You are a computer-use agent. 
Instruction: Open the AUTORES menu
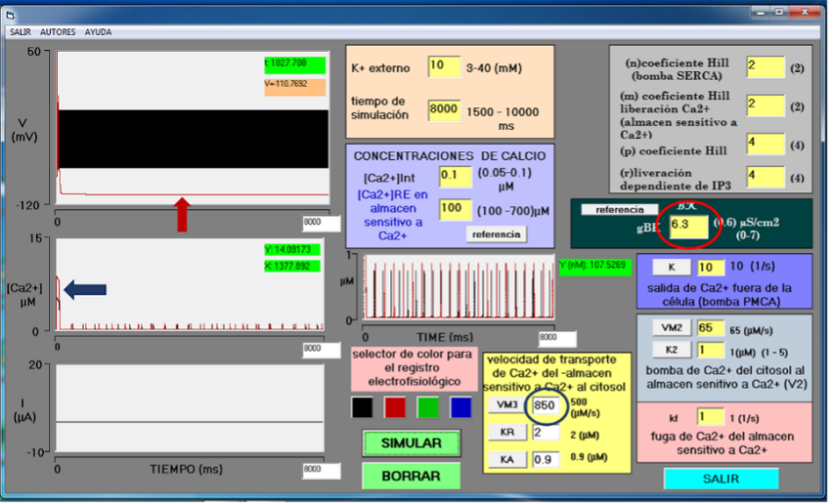point(58,31)
